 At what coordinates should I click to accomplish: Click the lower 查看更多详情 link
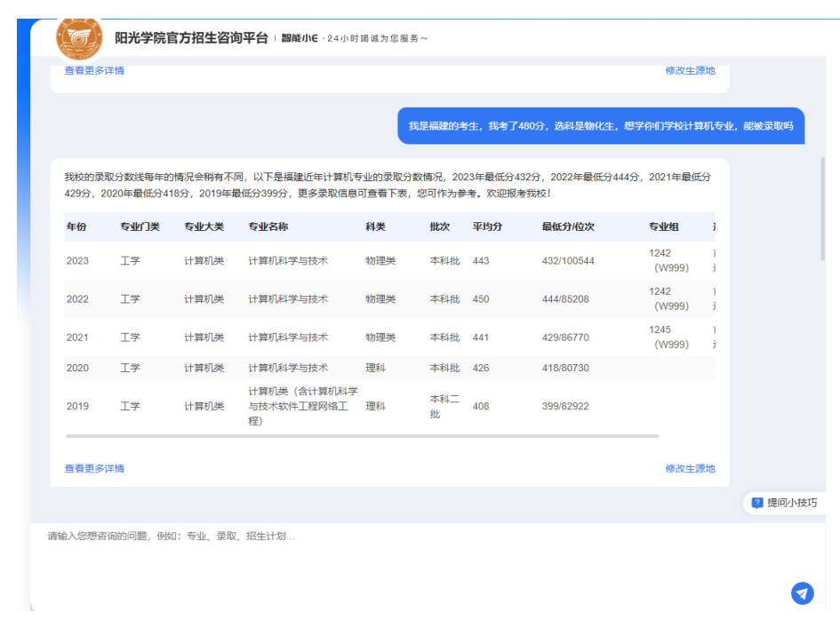(x=94, y=468)
